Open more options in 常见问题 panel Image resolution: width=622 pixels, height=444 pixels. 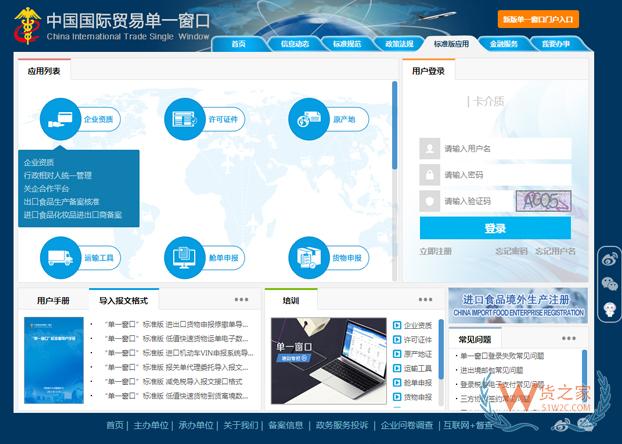point(568,338)
